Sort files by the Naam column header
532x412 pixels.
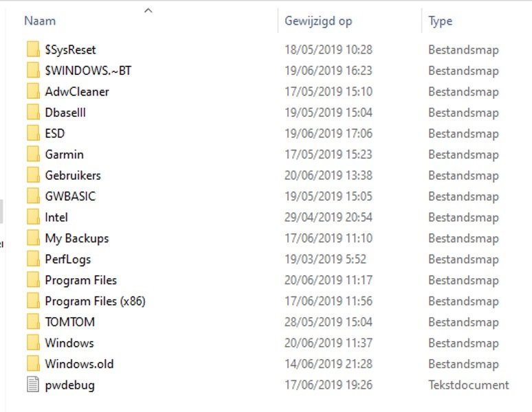click(40, 21)
